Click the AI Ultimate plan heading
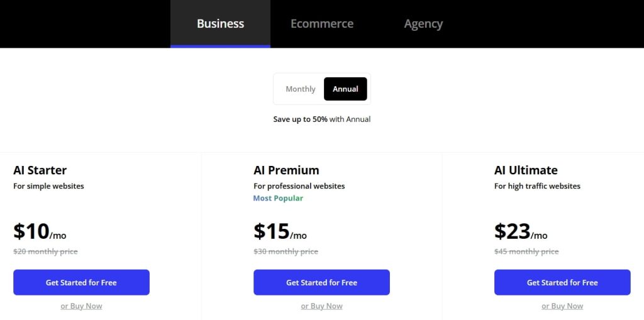Viewport: 644px width, 320px height. click(x=526, y=170)
